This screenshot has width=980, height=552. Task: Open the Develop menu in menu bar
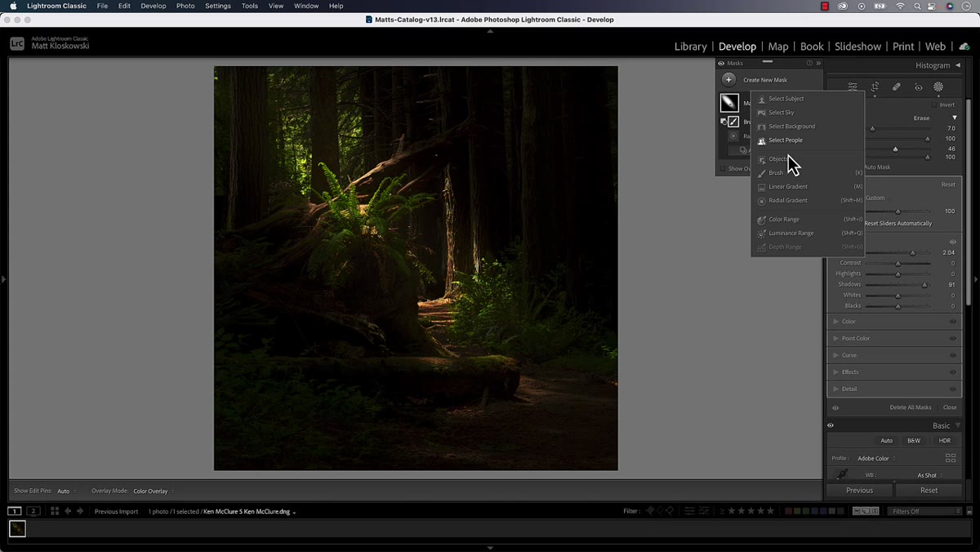(x=153, y=6)
